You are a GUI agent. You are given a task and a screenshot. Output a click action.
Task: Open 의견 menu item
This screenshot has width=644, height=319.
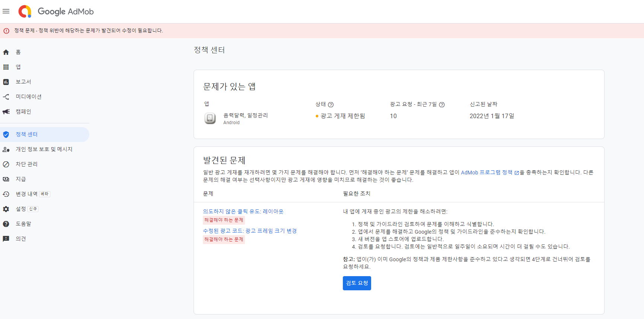tap(21, 239)
